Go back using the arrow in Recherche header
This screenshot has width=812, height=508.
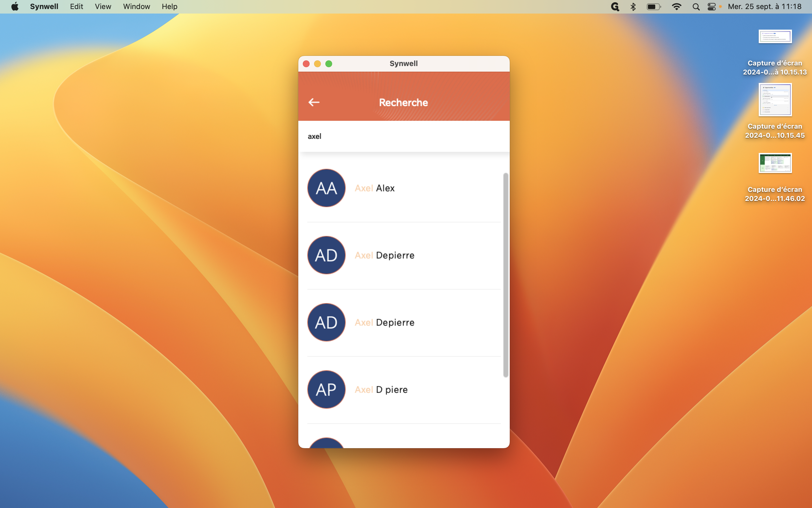pos(314,102)
